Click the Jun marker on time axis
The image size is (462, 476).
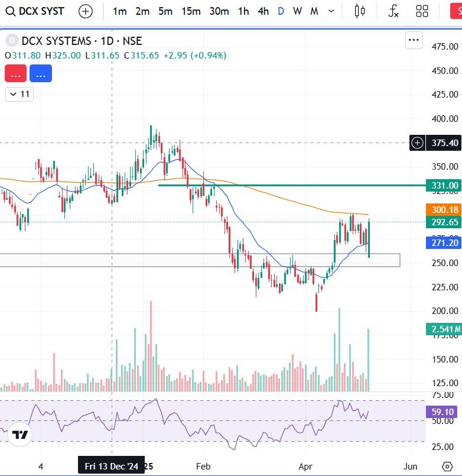(x=410, y=467)
